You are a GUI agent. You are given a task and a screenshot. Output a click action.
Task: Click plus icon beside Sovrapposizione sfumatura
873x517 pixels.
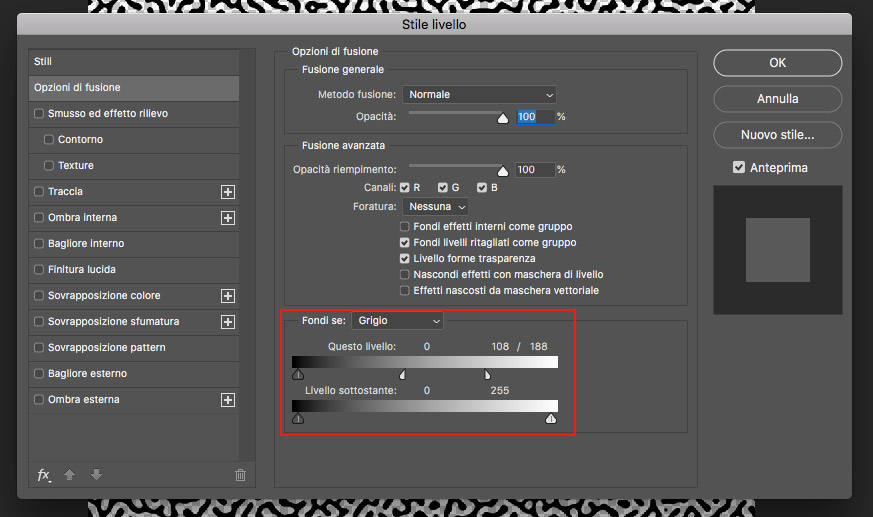click(x=228, y=322)
